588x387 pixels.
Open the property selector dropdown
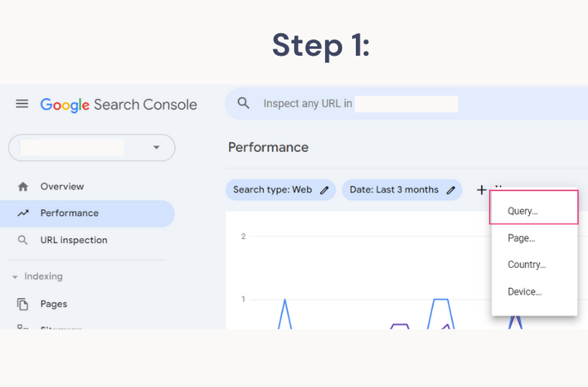pyautogui.click(x=92, y=148)
